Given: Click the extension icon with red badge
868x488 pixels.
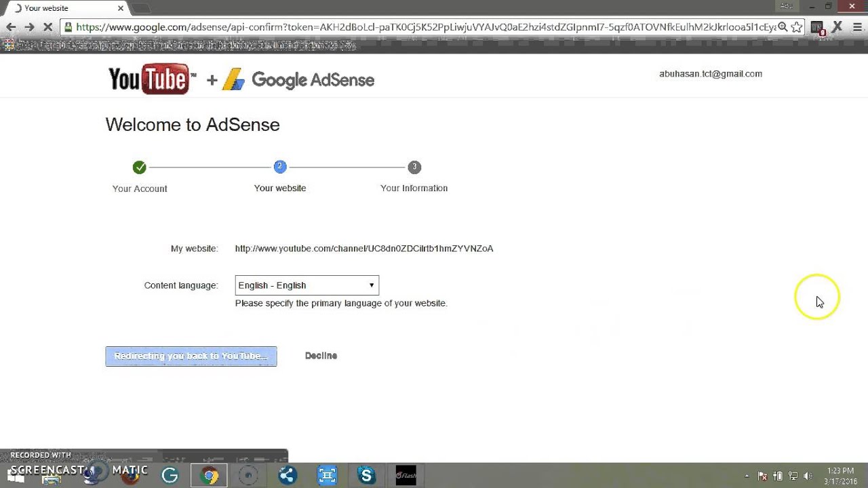Looking at the screenshot, I should (x=817, y=28).
